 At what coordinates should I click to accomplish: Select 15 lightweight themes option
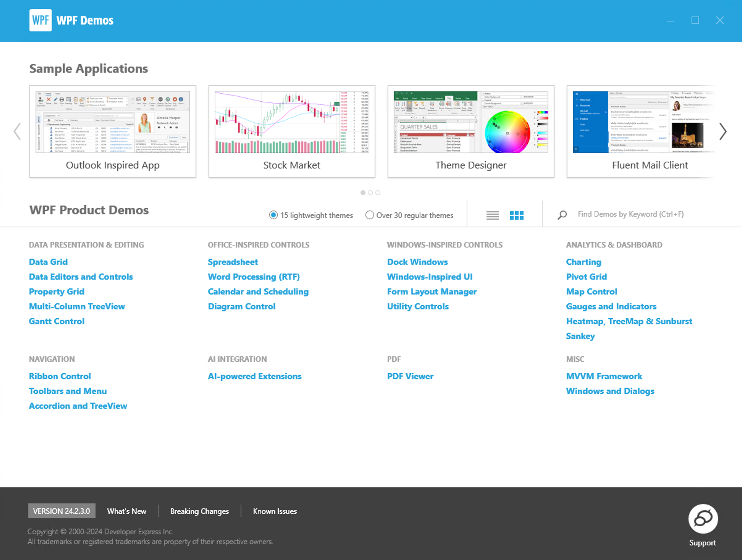[x=273, y=215]
